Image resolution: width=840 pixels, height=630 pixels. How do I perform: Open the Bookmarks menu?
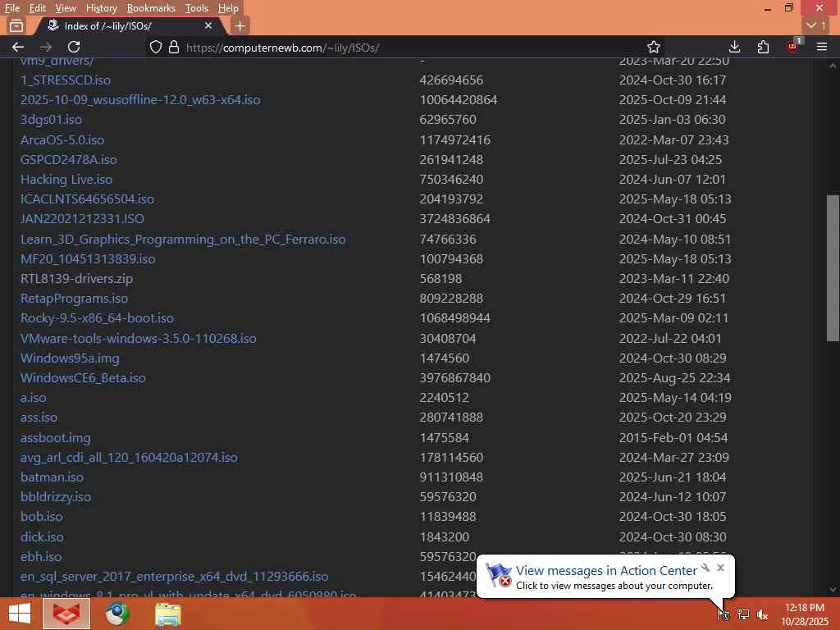[151, 8]
